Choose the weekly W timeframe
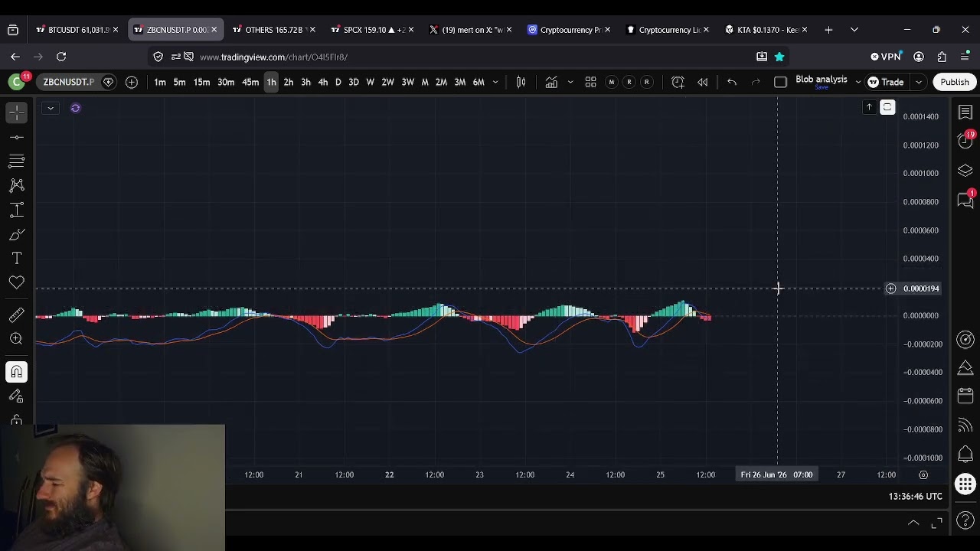This screenshot has height=551, width=980. [370, 82]
